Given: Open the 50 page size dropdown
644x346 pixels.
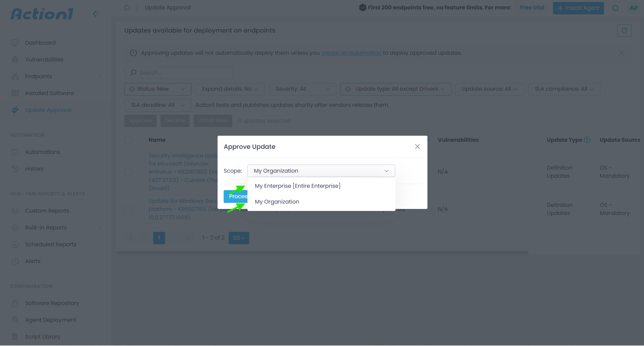Looking at the screenshot, I should (x=239, y=238).
